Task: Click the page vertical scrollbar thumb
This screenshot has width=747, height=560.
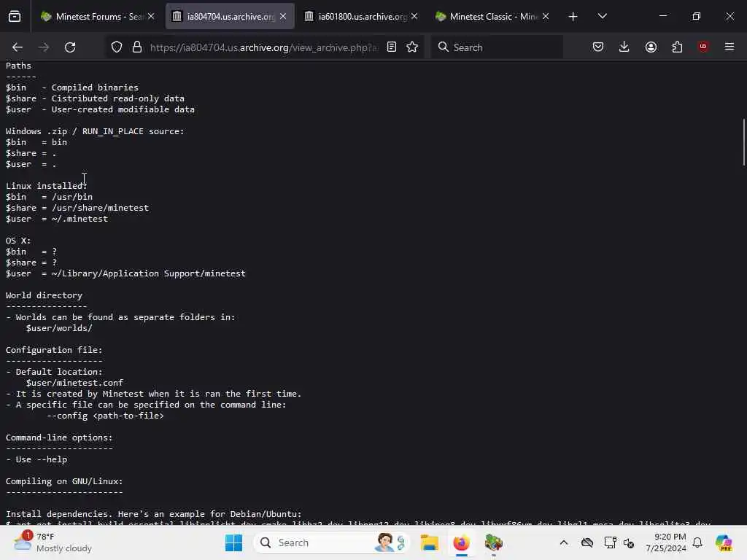Action: click(743, 142)
